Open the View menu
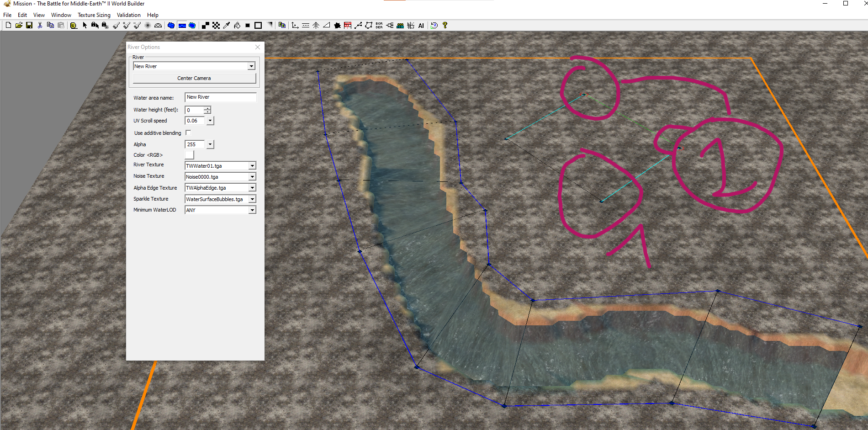Screen dimensions: 868x430 point(39,15)
